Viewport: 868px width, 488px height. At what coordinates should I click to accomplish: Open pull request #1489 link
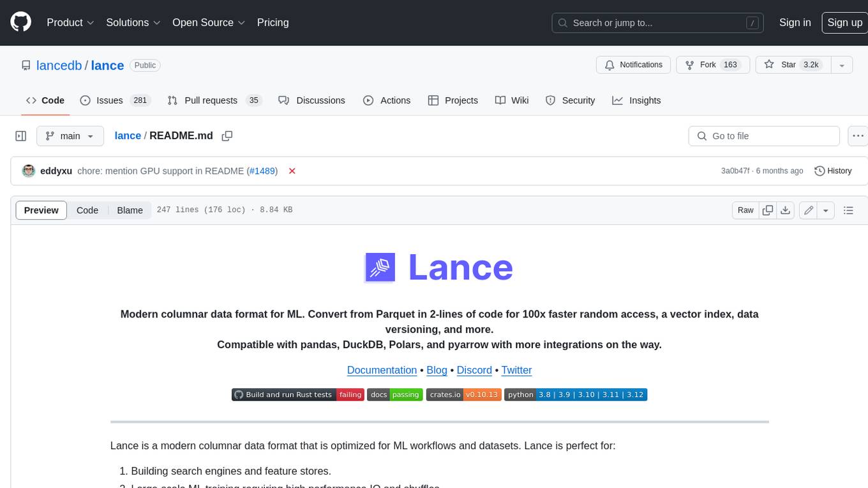coord(262,171)
